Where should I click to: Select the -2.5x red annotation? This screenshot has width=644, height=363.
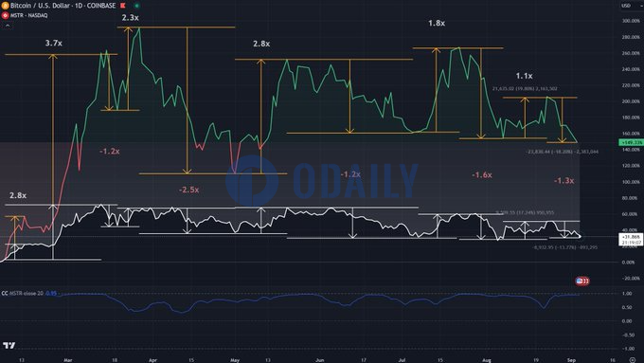tap(188, 190)
